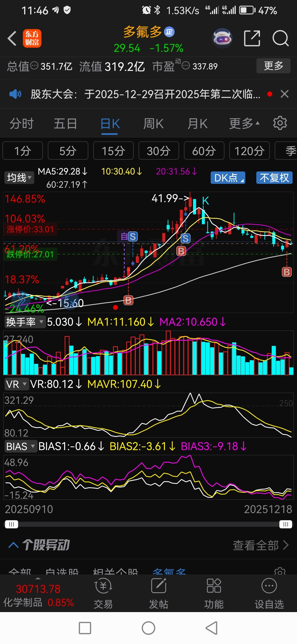Select the 30分 period button
This screenshot has height=644, width=297.
[159, 151]
